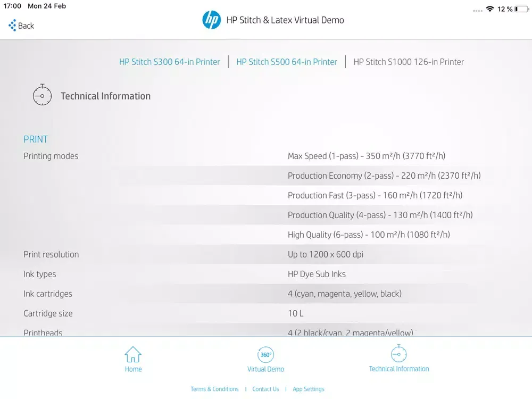Screen dimensions: 532x399
Task: Select the PRINT section heading
Action: (36, 139)
